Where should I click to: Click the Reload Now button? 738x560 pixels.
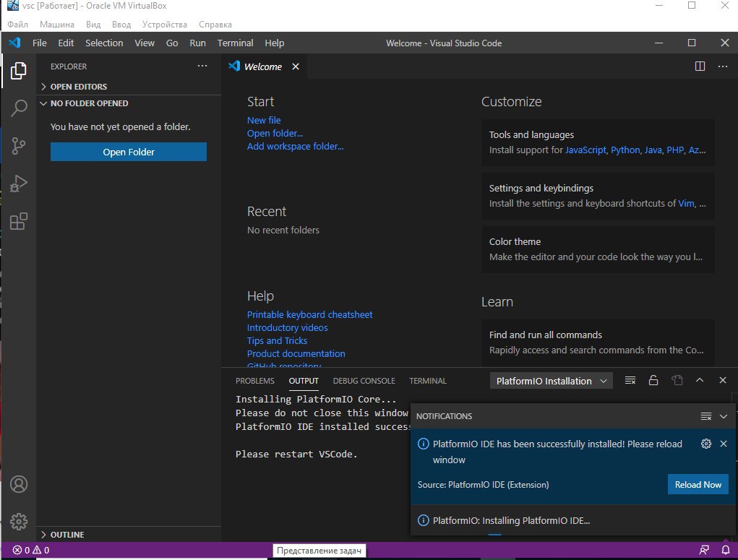click(x=698, y=484)
